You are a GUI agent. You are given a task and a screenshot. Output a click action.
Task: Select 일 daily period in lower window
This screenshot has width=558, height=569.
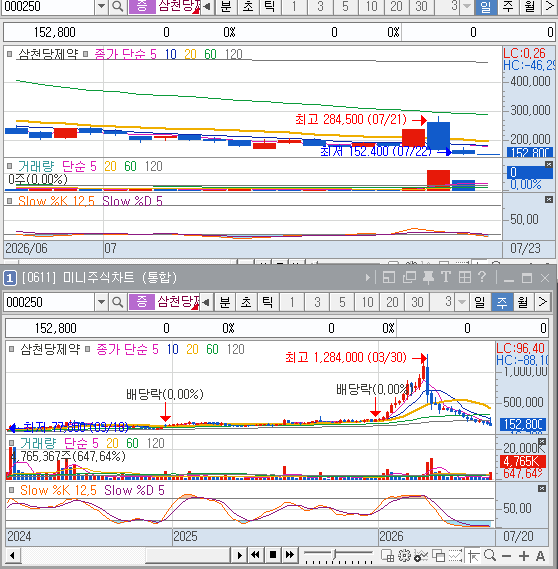point(480,302)
